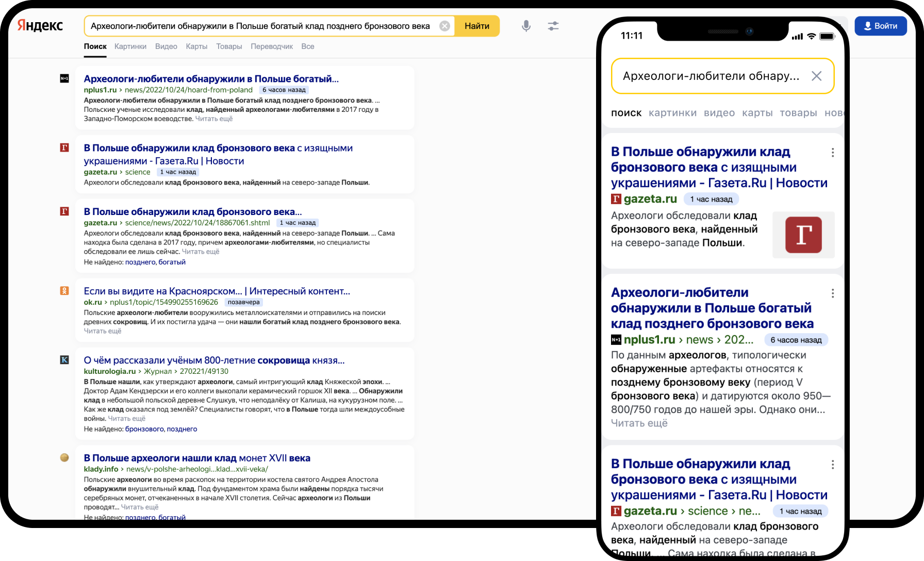Screen dimensions: 924x561
Task: Select the Поиск tab on desktop
Action: [95, 46]
